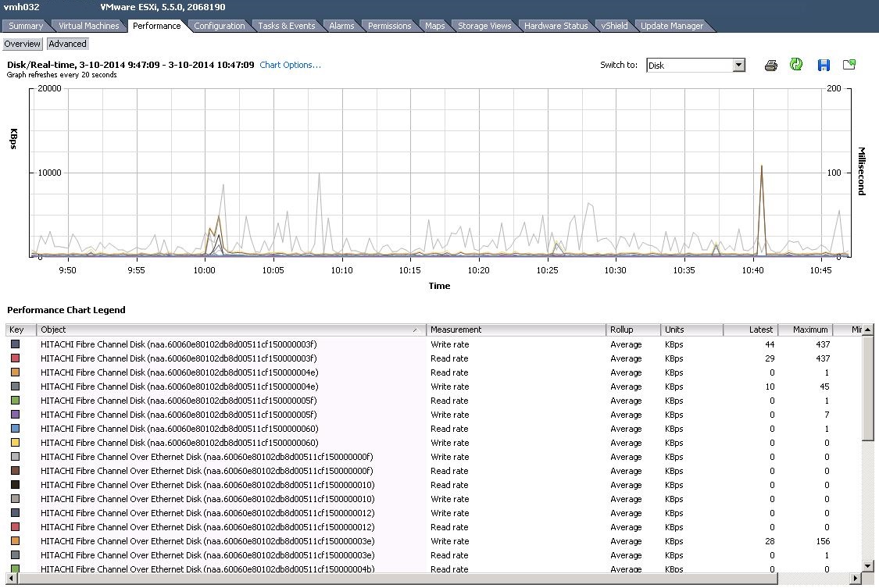Print the performance chart
Viewport: 879px width, 588px height.
pyautogui.click(x=771, y=66)
